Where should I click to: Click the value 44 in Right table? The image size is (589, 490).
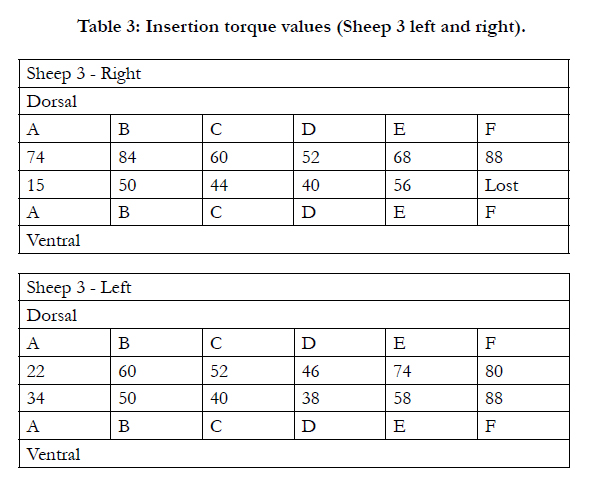point(219,185)
